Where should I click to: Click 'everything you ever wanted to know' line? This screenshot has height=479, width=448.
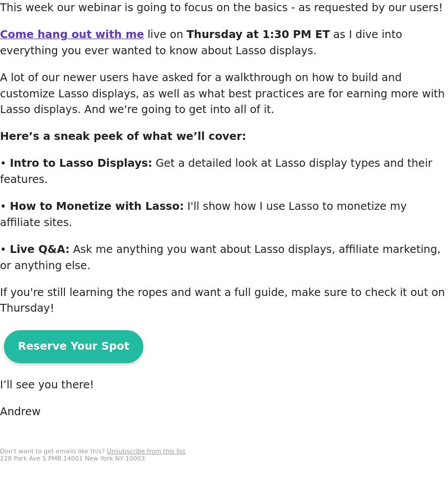[158, 51]
